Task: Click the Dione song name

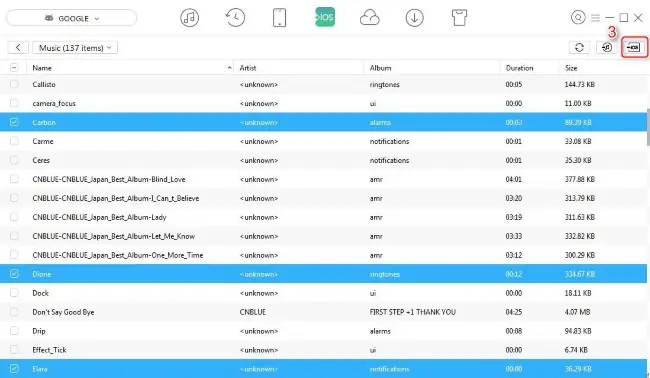Action: tap(41, 274)
